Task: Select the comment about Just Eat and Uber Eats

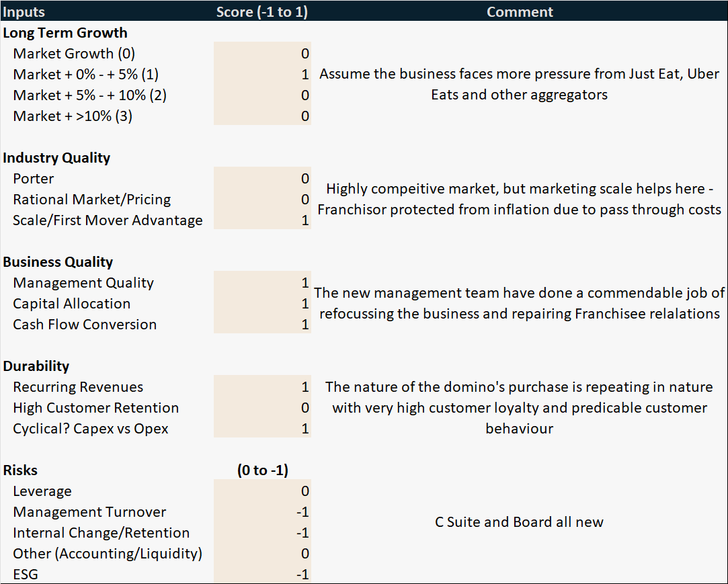Action: [520, 84]
